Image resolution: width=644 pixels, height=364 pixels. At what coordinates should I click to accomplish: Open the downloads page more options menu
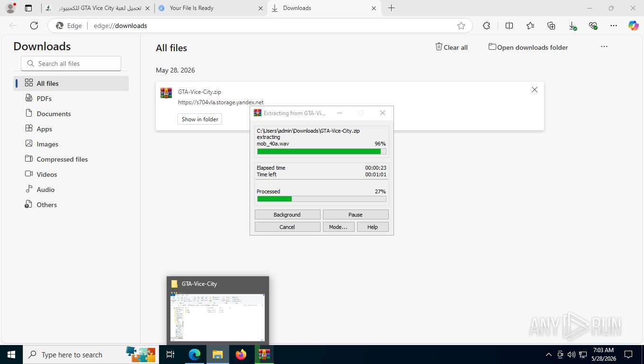point(604,46)
